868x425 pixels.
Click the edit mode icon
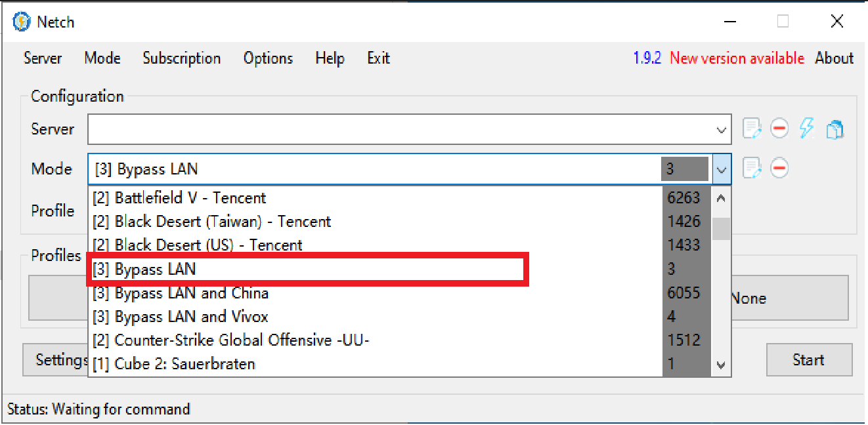pyautogui.click(x=752, y=169)
